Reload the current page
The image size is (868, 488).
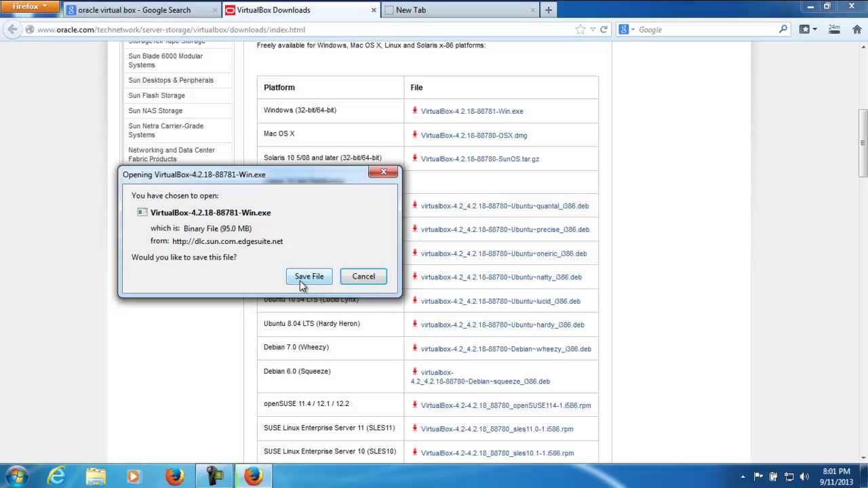point(604,30)
